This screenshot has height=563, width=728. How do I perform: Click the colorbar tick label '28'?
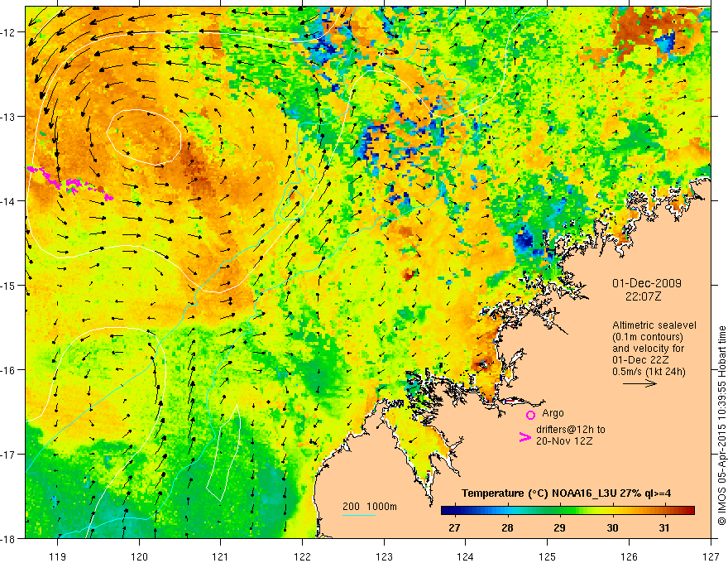tap(507, 527)
